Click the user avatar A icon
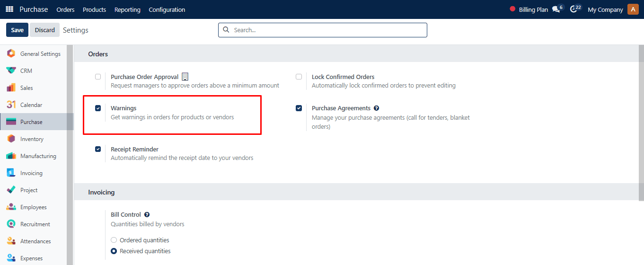Screen dimensions: 644x265 (x=633, y=9)
